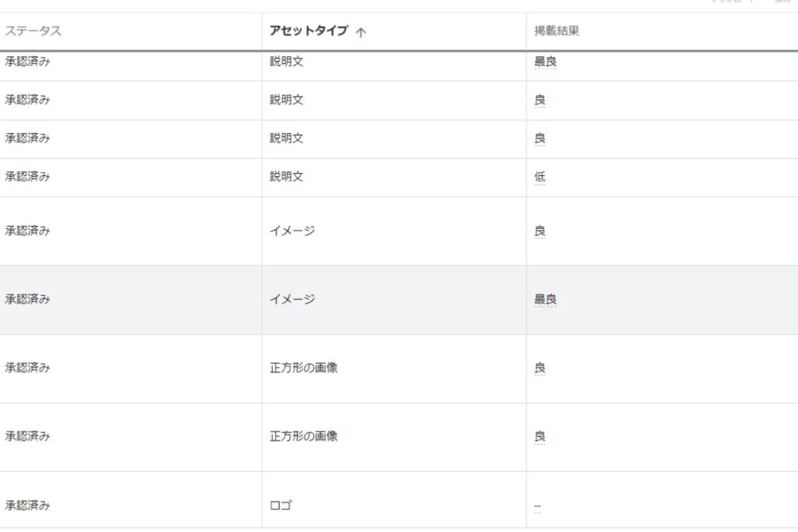Viewport: 798px width, 532px height.
Task: Select the ロゴ asset type cell
Action: click(281, 506)
